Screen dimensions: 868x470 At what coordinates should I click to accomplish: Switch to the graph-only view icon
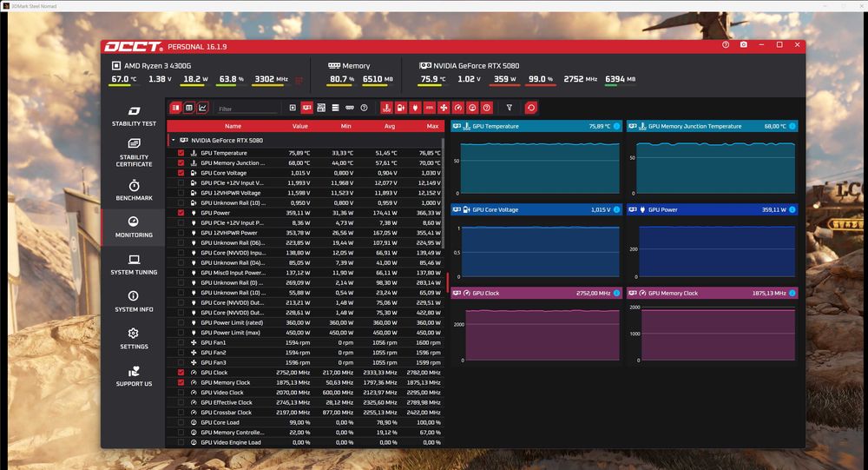(202, 108)
